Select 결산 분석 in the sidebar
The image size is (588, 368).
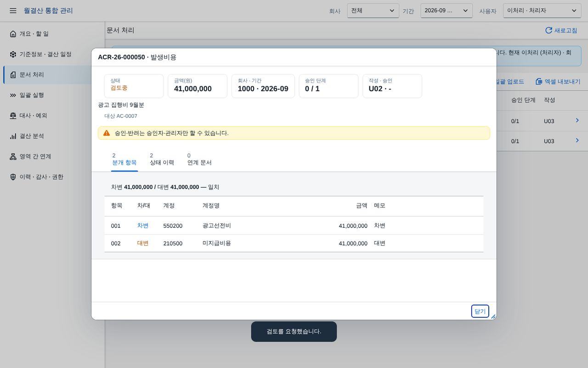[x=52, y=136]
